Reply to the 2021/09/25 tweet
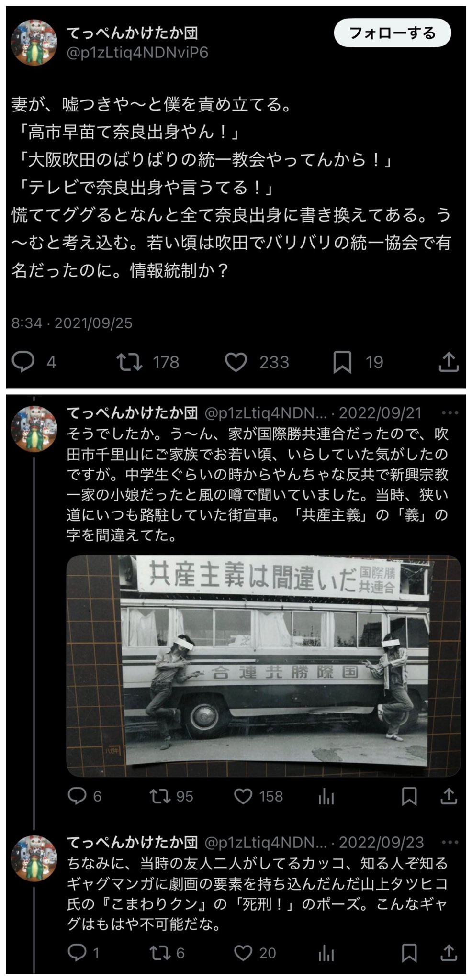This screenshot has height=980, width=472. click(23, 362)
